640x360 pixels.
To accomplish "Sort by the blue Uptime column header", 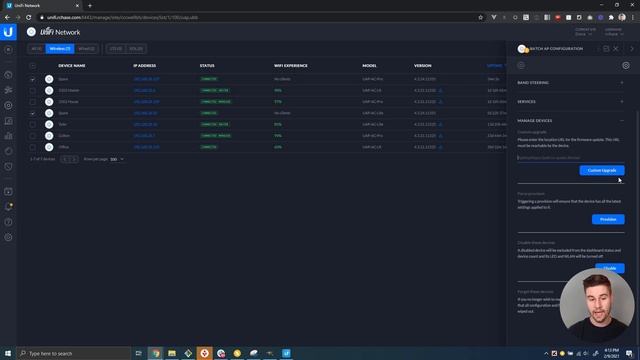I will pos(495,66).
